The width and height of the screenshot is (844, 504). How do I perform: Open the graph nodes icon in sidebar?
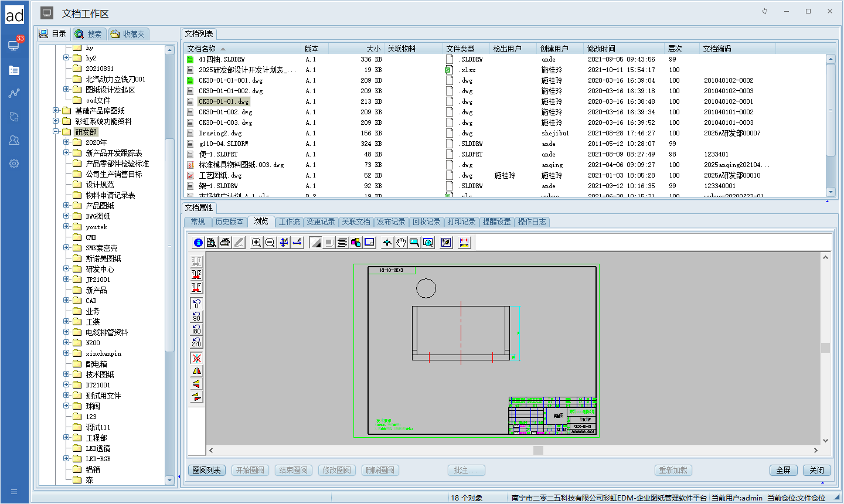tap(14, 93)
